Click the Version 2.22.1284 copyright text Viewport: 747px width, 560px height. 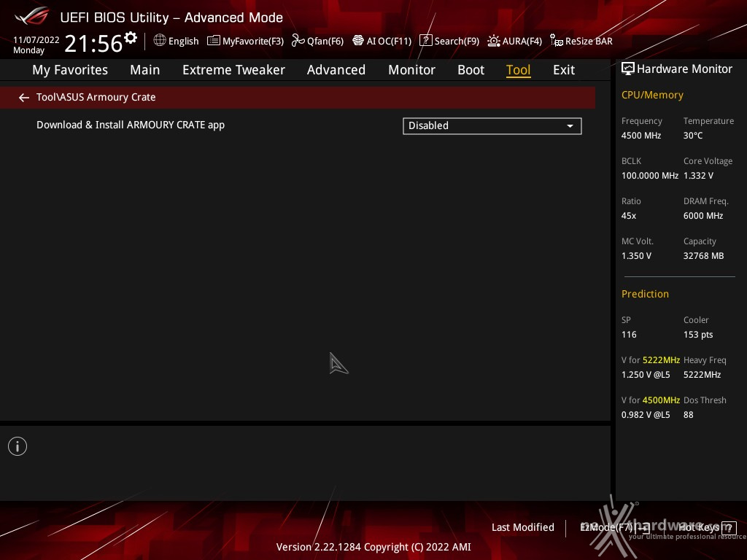373,547
